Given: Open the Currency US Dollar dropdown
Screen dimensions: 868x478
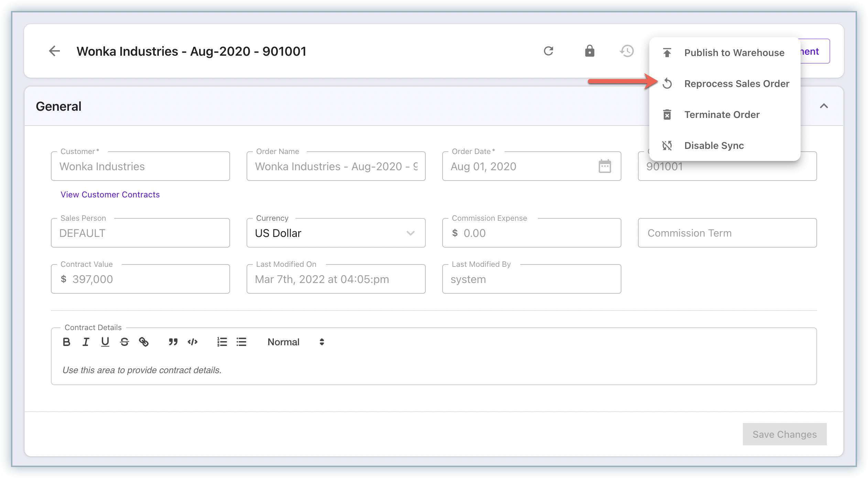Looking at the screenshot, I should click(x=336, y=233).
